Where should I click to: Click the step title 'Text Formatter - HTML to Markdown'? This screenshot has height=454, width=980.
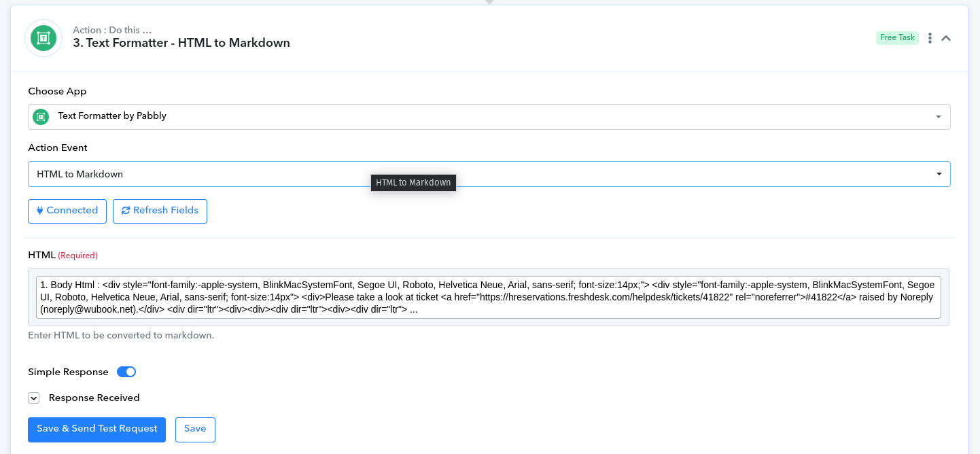click(x=181, y=43)
